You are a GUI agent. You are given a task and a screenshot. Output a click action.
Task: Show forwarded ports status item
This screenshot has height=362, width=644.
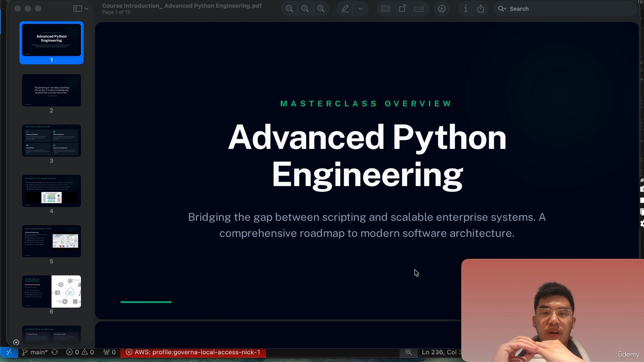(x=110, y=352)
